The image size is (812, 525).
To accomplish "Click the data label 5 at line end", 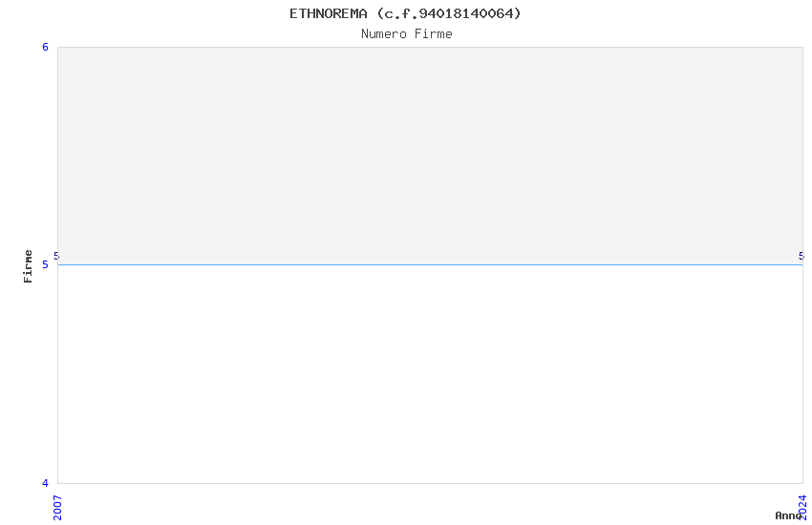I will coord(801,256).
